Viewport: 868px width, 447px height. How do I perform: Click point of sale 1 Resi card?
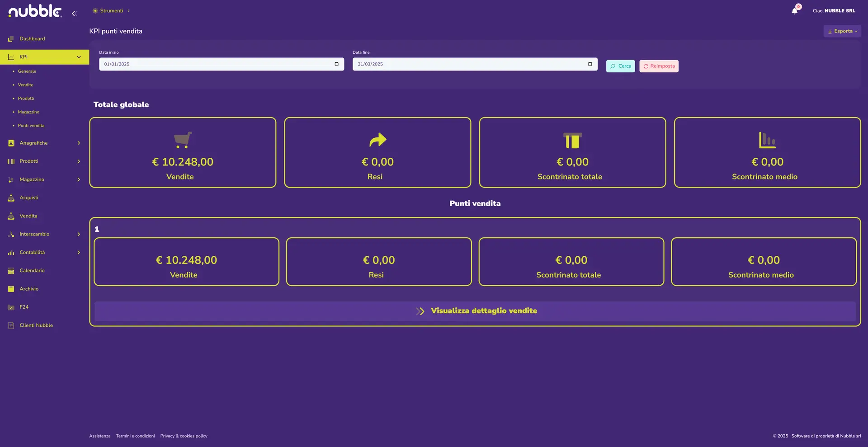click(379, 262)
